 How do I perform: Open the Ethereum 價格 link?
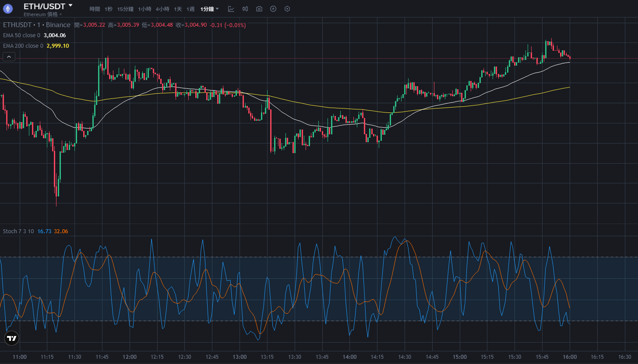pos(42,14)
